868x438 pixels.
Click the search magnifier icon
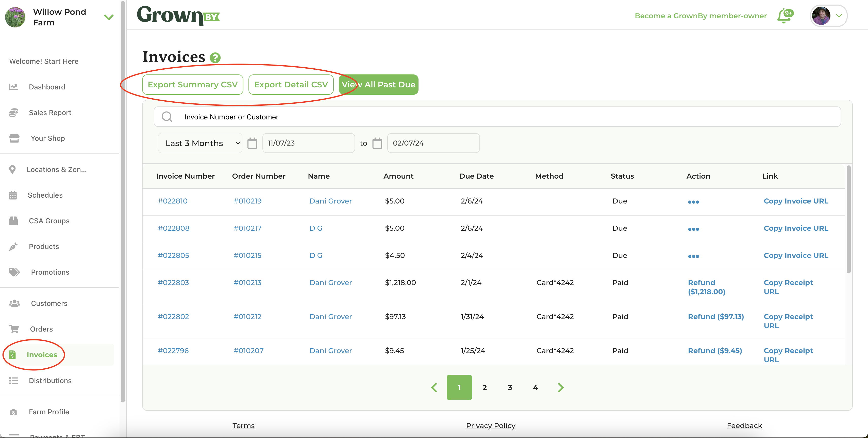tap(167, 117)
